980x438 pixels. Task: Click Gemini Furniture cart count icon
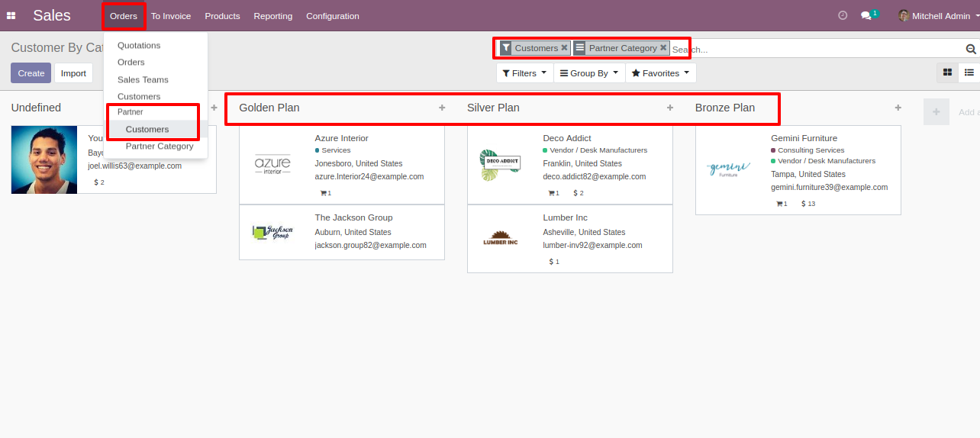(x=779, y=204)
